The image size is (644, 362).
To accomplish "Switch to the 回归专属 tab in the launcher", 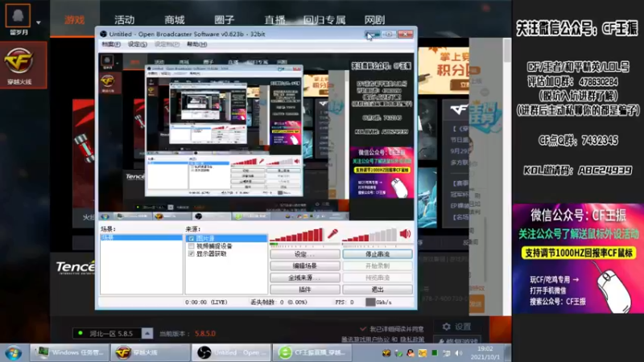I will tap(324, 19).
